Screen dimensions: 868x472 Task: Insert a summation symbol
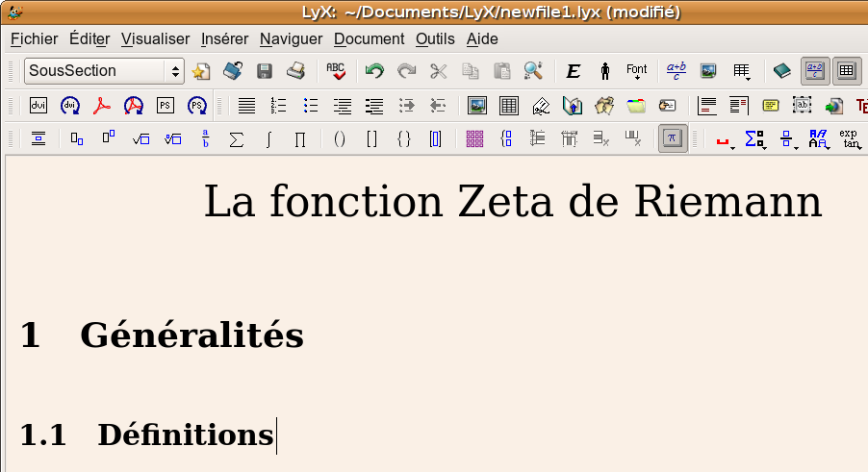click(x=236, y=139)
